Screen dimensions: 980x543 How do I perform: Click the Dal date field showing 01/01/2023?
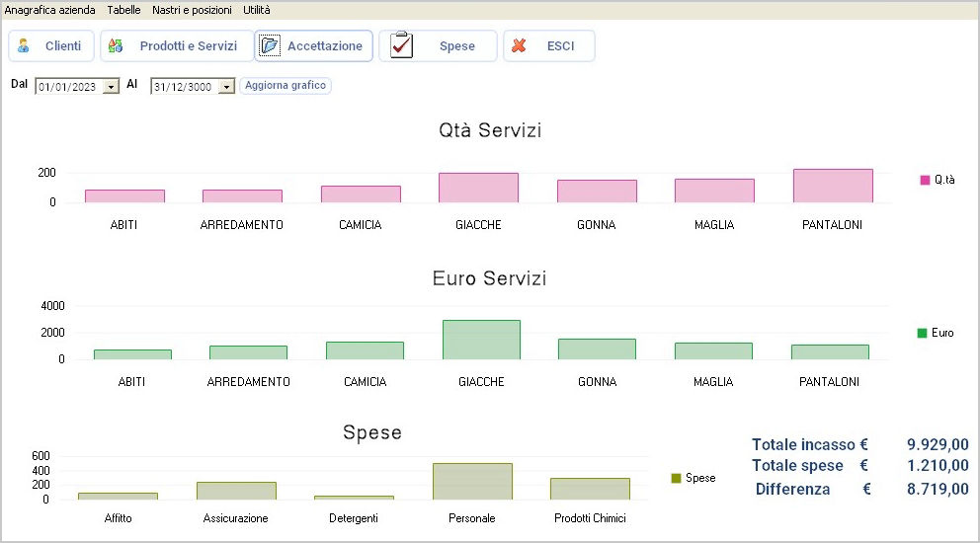pyautogui.click(x=67, y=87)
